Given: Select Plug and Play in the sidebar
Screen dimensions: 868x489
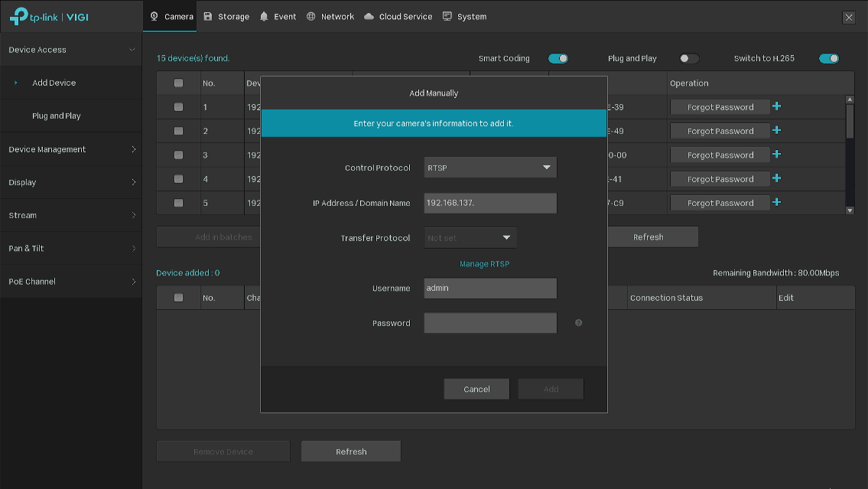Looking at the screenshot, I should coord(71,116).
